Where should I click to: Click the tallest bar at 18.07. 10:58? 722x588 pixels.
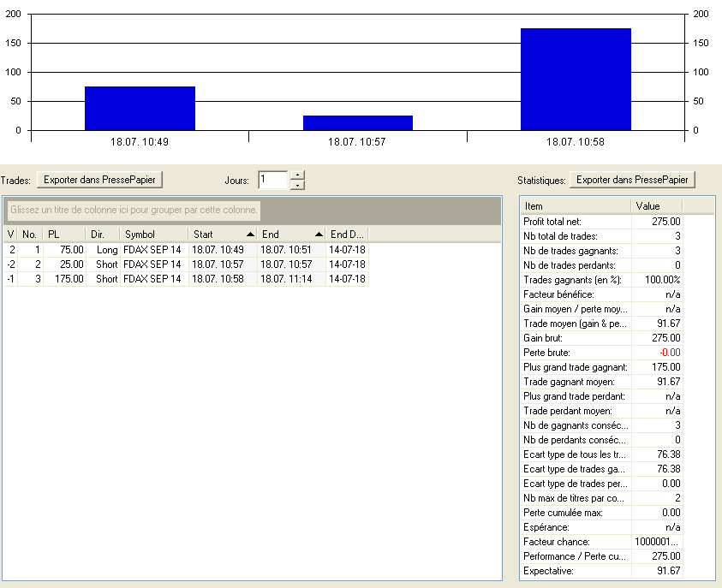click(x=576, y=79)
